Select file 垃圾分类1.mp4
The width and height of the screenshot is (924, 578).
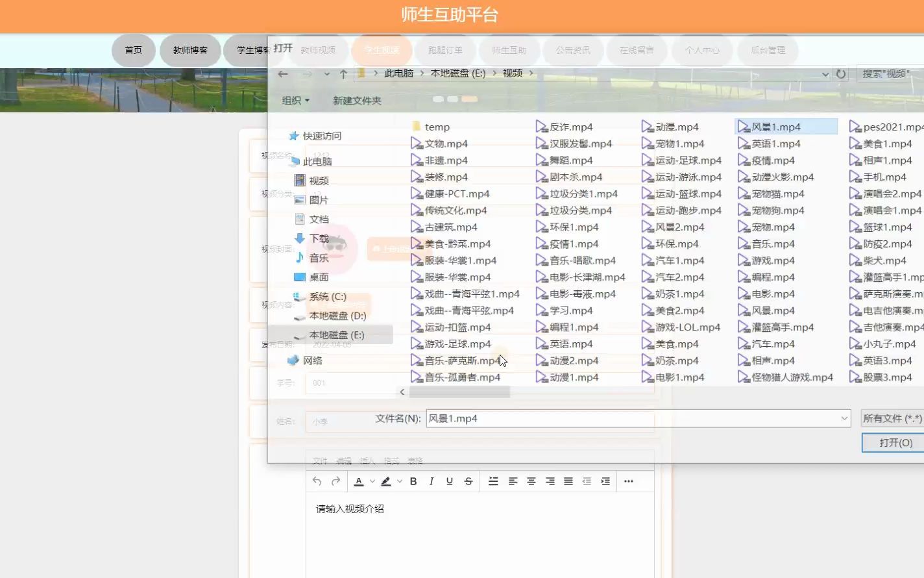tap(577, 194)
